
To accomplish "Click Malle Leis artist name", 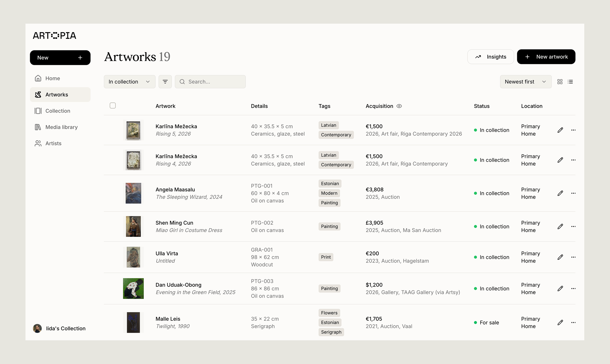I will click(x=168, y=319).
